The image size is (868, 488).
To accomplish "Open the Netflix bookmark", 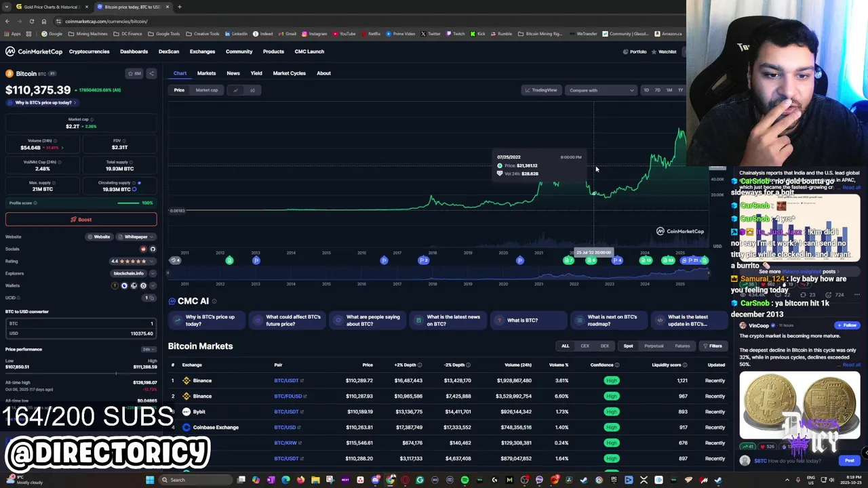I will [x=370, y=34].
